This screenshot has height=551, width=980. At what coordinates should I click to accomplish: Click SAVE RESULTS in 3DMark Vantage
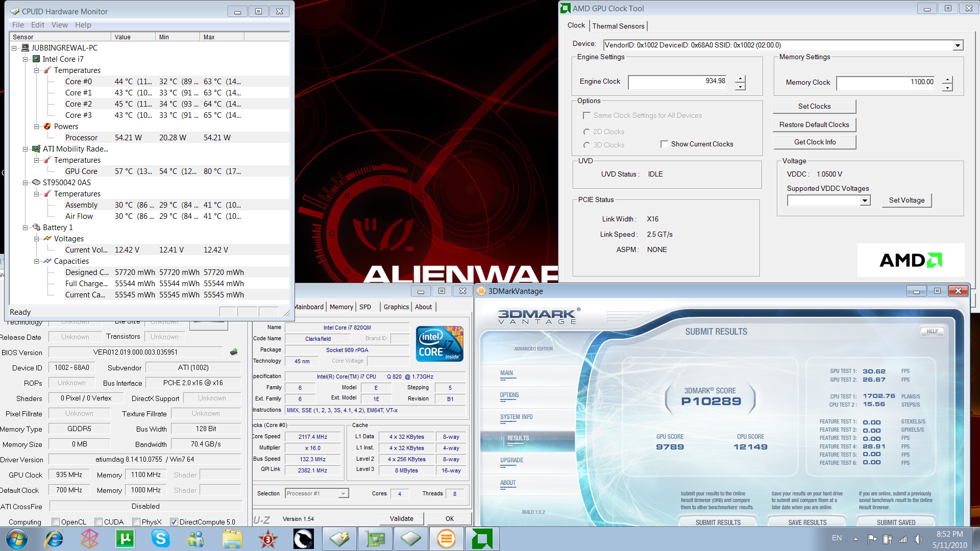(807, 522)
